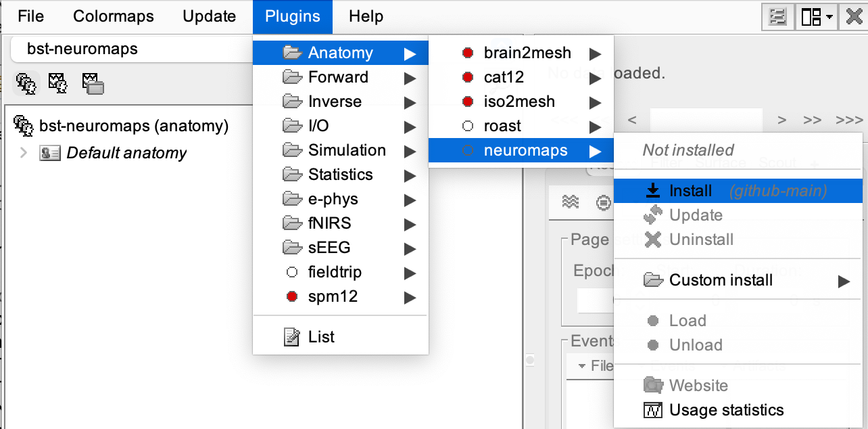
Task: Click the >>> next page button
Action: coord(849,120)
